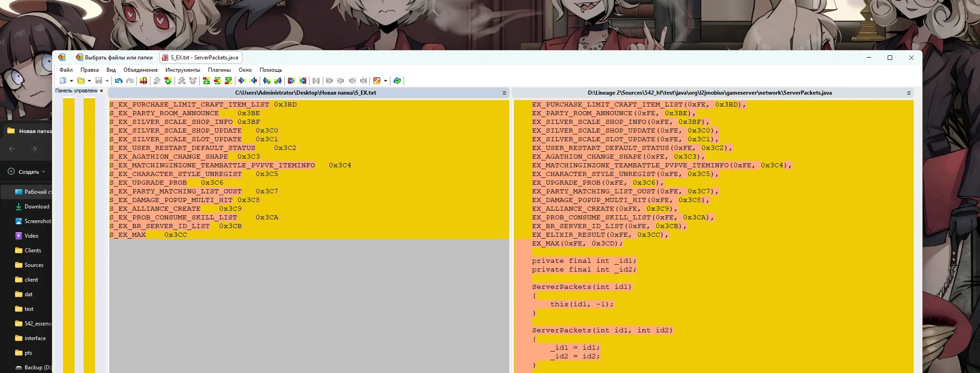Screen dimensions: 980x373
Task: Click the New document toolbar icon
Action: coord(63,81)
